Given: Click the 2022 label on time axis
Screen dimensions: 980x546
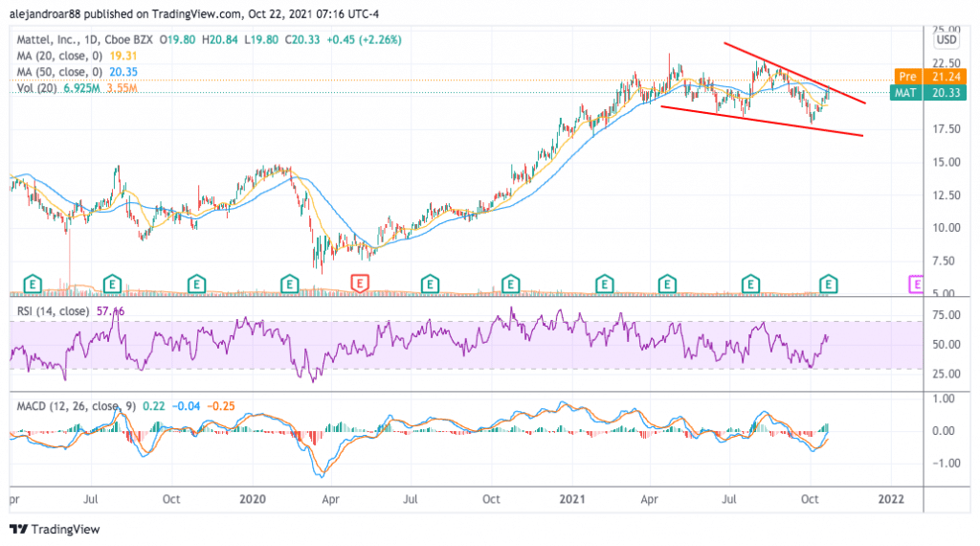Looking at the screenshot, I should click(x=891, y=498).
